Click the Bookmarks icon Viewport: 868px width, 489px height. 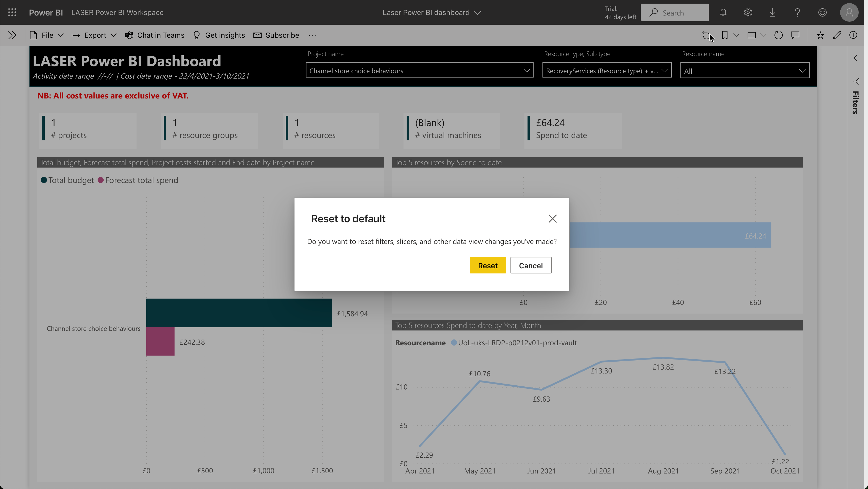[725, 35]
